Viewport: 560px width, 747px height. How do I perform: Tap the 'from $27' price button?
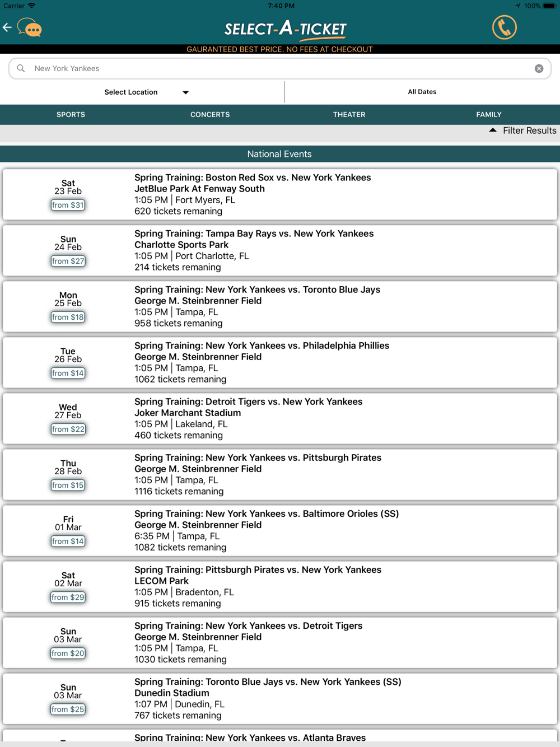pos(68,261)
